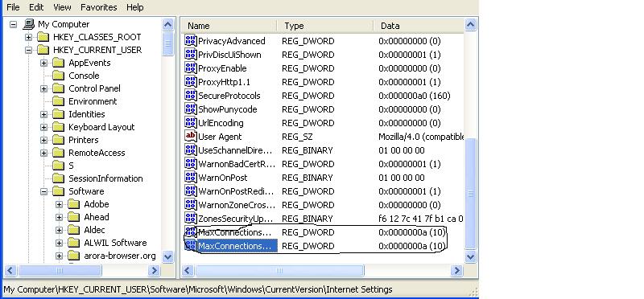This screenshot has width=644, height=299.
Task: Click the Software folder icon
Action: [59, 191]
